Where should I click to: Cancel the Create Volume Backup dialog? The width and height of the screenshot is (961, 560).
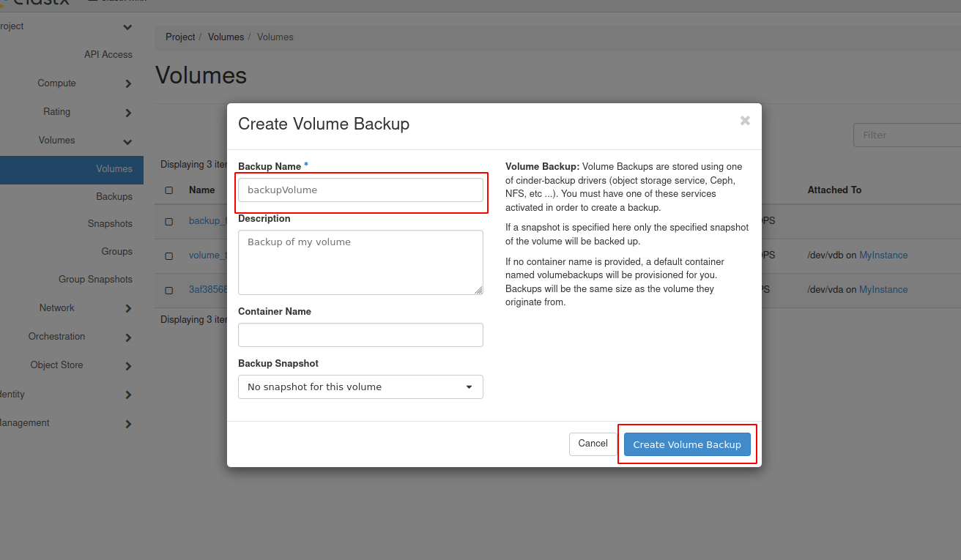coord(593,444)
